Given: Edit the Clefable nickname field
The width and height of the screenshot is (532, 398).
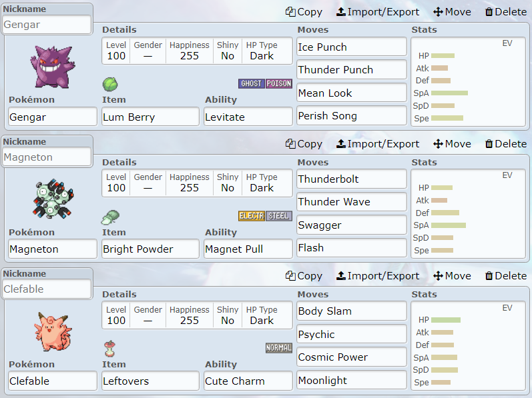Looking at the screenshot, I should [47, 289].
